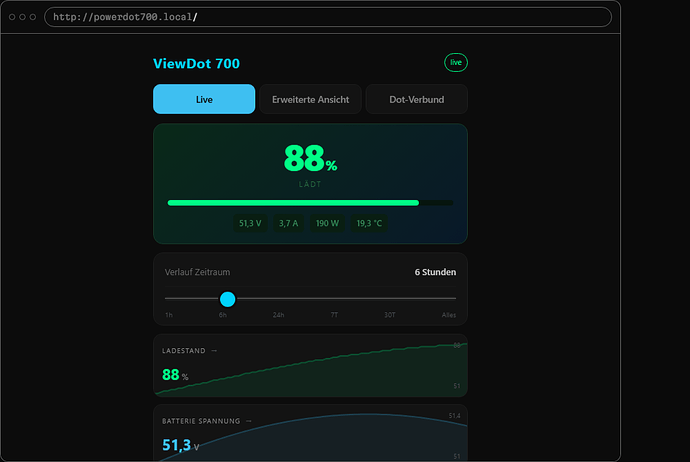Click the 190 W power chip
This screenshot has height=462, width=690.
tap(327, 223)
